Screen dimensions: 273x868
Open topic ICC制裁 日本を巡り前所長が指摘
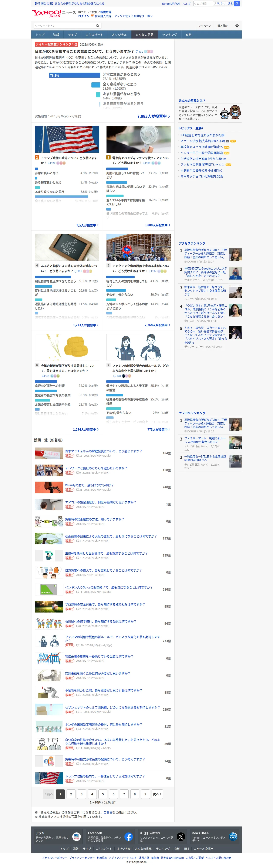click(202, 135)
